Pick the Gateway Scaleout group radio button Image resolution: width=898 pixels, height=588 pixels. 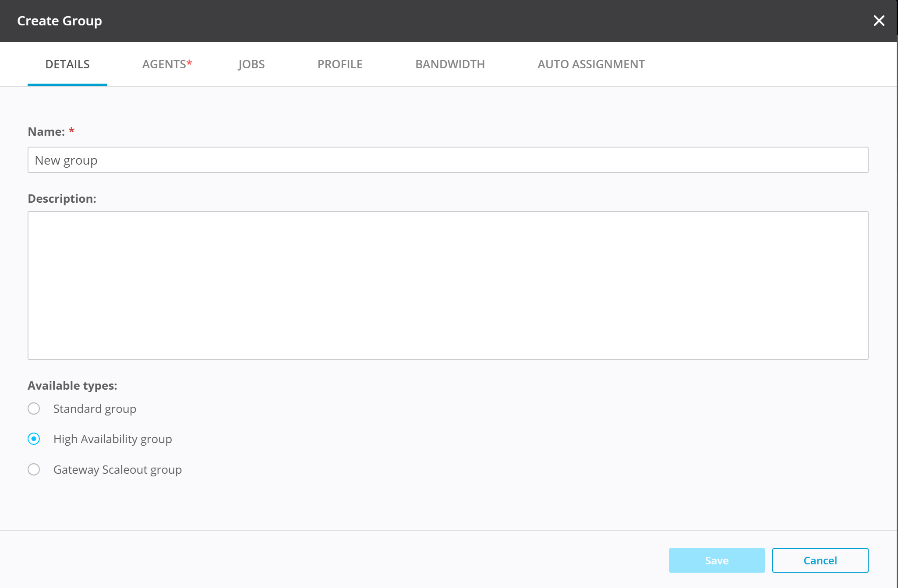coord(34,470)
